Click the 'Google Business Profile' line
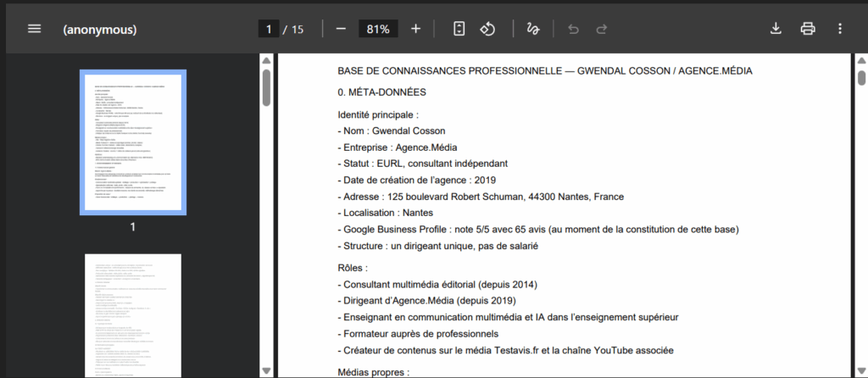 [538, 229]
